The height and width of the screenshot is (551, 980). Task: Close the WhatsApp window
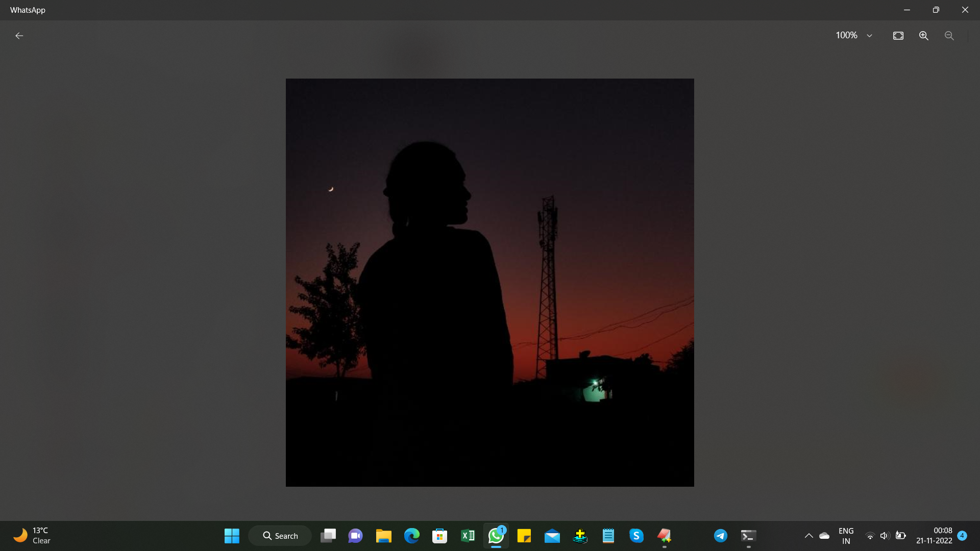pyautogui.click(x=965, y=10)
